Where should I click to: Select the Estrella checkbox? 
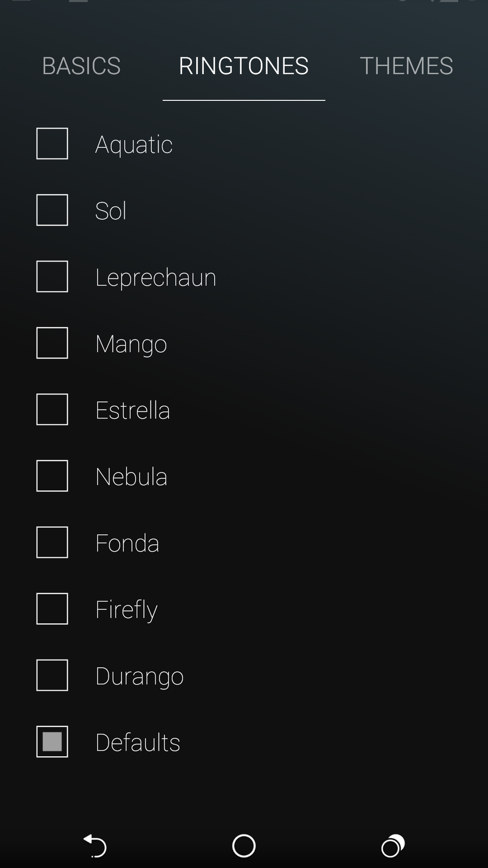pos(52,410)
